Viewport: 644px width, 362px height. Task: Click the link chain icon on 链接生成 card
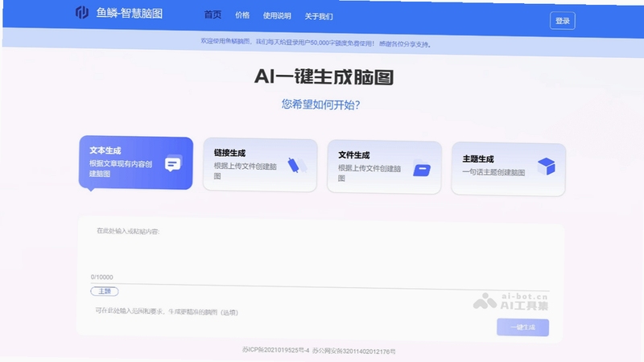297,166
